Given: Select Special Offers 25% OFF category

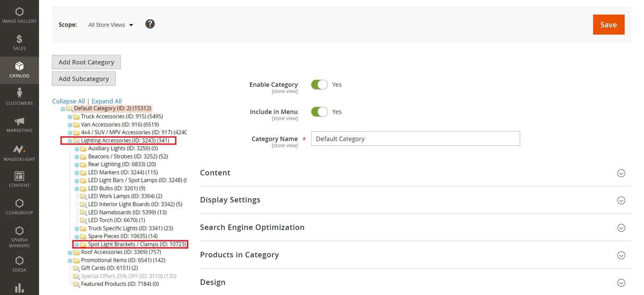Looking at the screenshot, I should tap(129, 276).
